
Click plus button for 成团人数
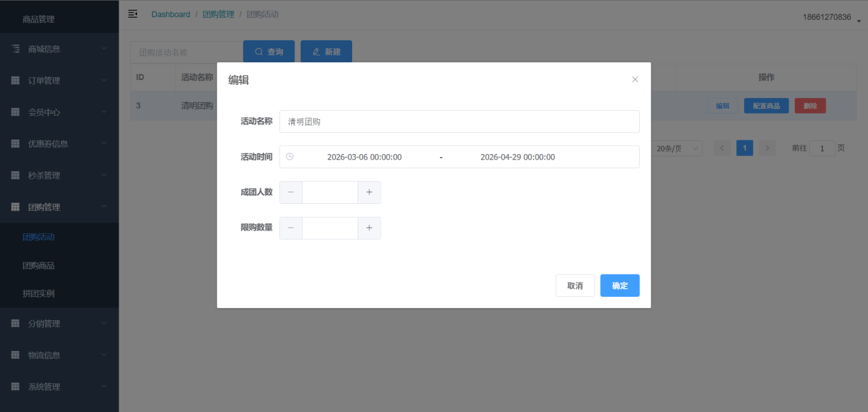pos(369,192)
